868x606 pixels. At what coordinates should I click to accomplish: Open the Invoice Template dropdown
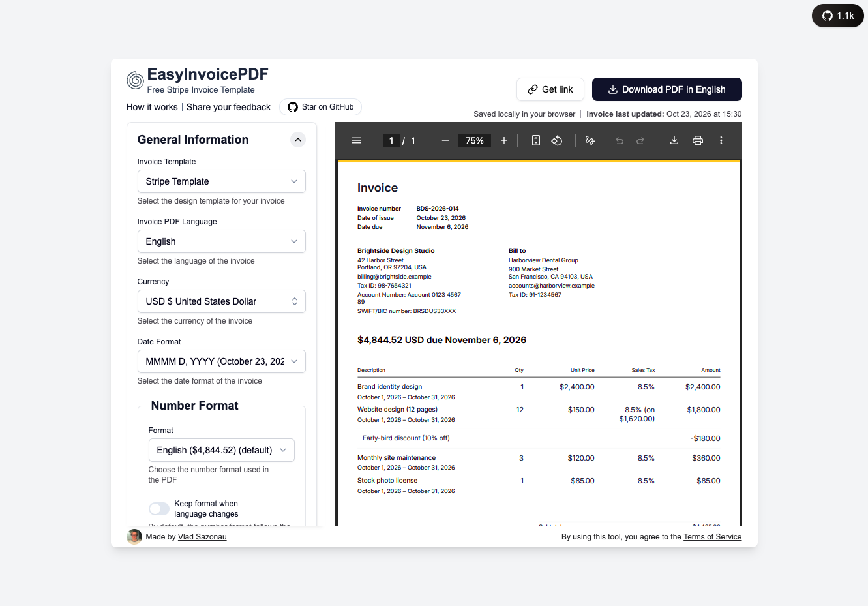[222, 181]
